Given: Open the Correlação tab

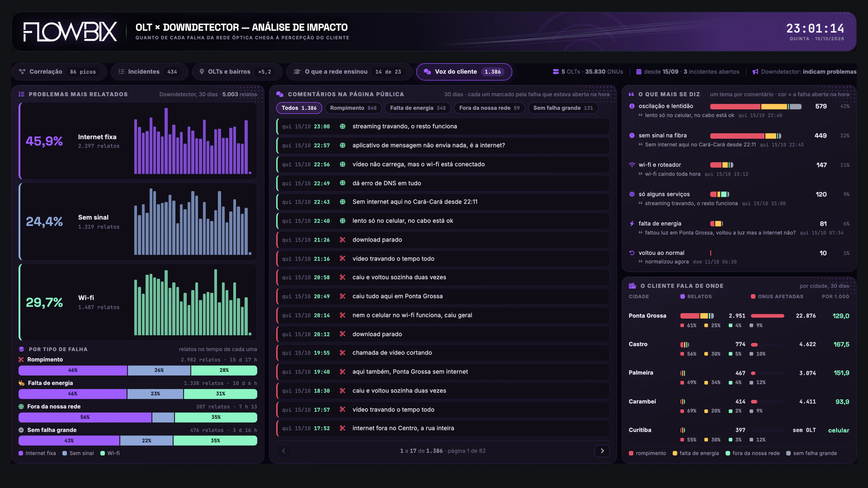Looking at the screenshot, I should coord(59,72).
